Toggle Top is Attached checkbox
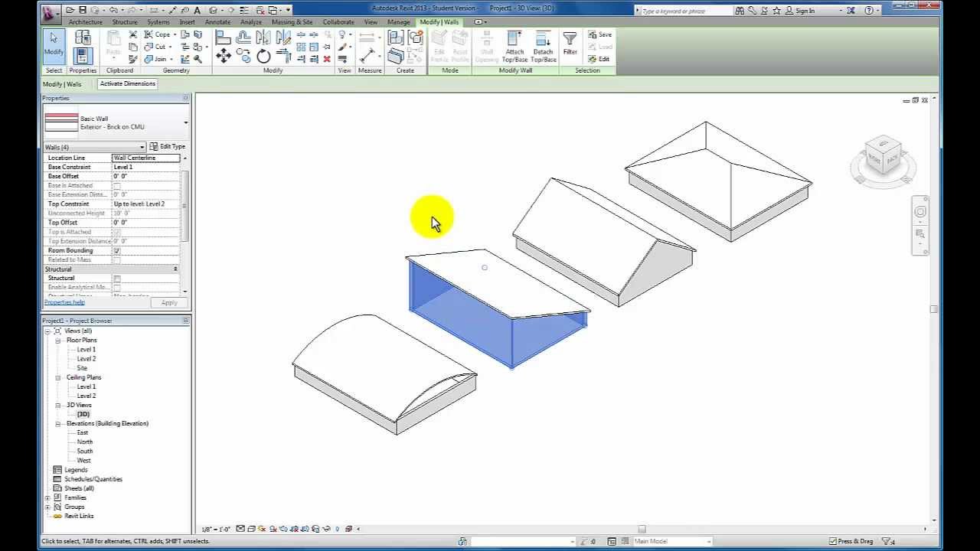Screen dimensions: 980x551 coord(117,232)
